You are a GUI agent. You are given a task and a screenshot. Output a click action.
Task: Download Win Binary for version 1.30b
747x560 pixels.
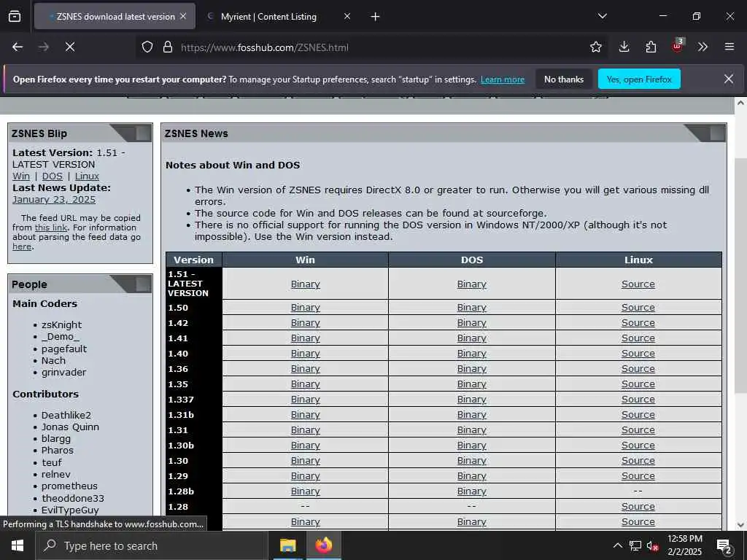306,446
